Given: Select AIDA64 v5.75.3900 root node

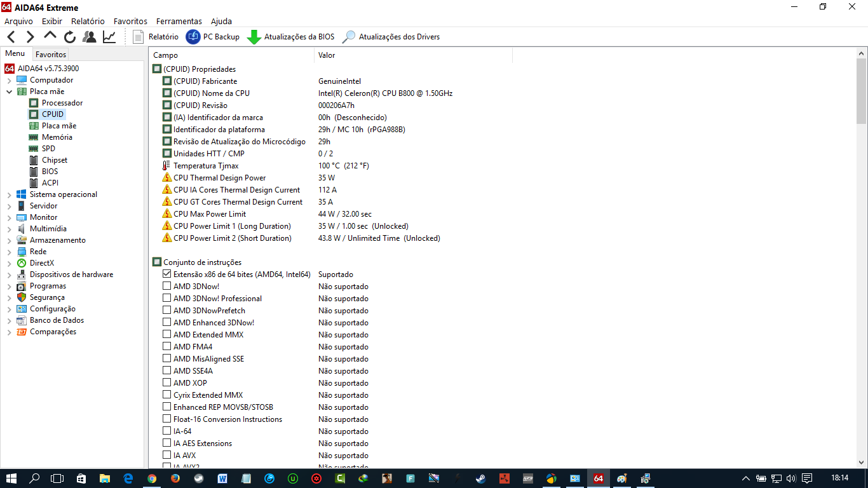Looking at the screenshot, I should (48, 69).
